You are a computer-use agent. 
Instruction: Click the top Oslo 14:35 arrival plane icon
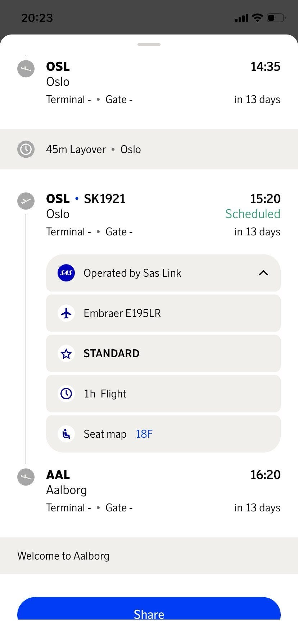[x=26, y=69]
